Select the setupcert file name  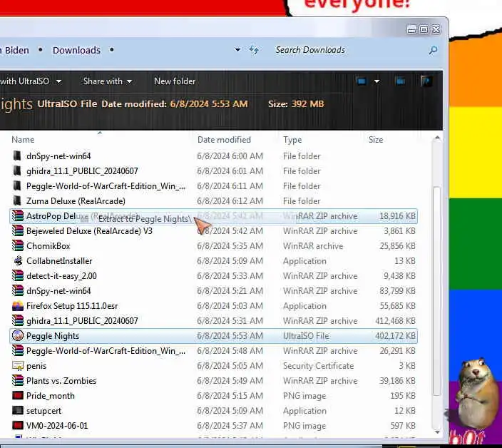(x=43, y=411)
